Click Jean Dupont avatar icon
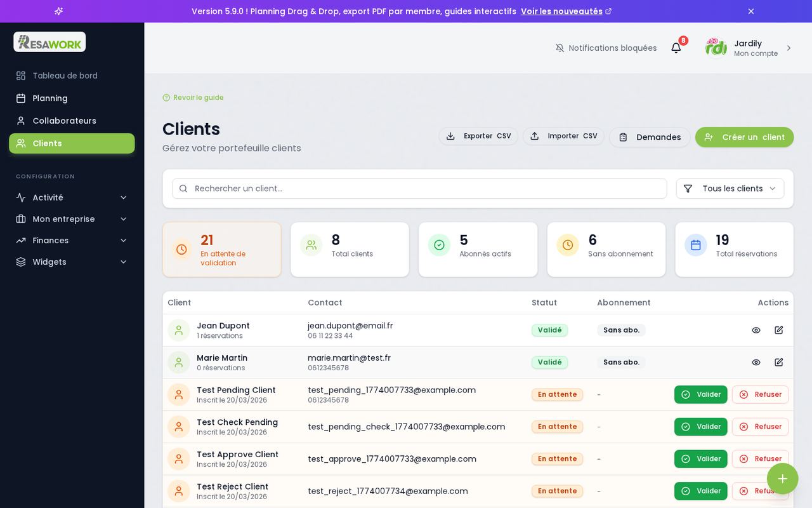 pos(179,330)
